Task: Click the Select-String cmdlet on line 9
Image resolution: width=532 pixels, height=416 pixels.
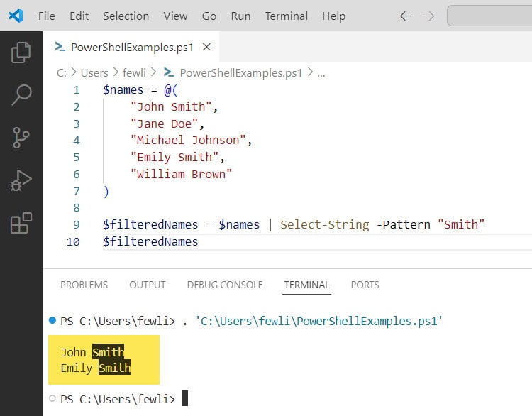Action: tap(325, 224)
